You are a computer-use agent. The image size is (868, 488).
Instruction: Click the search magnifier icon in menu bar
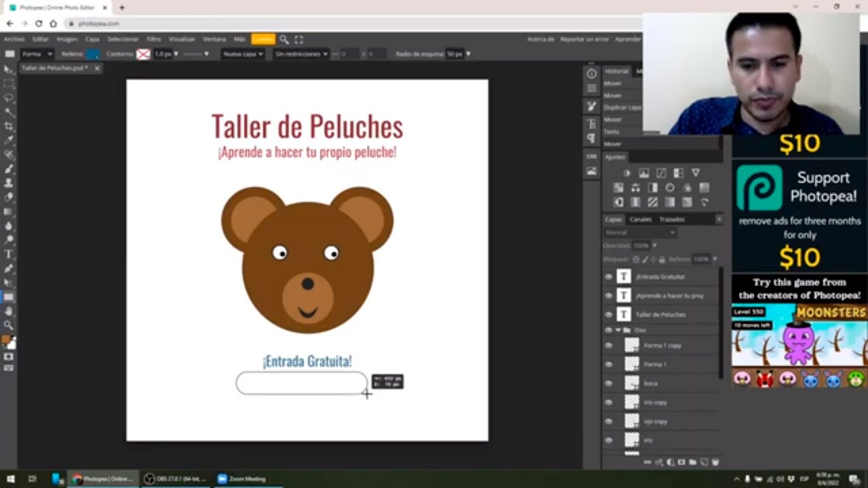tap(284, 39)
